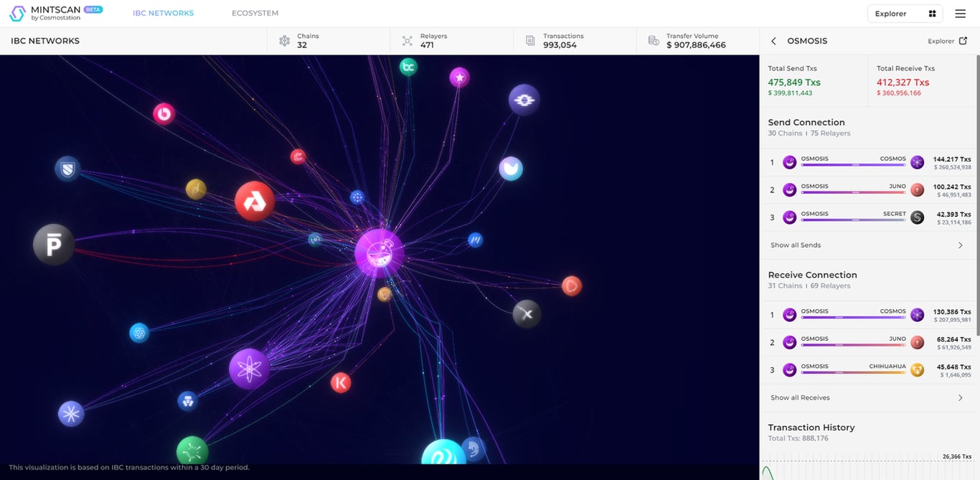Select the periwinkle asterisk node

(x=71, y=413)
